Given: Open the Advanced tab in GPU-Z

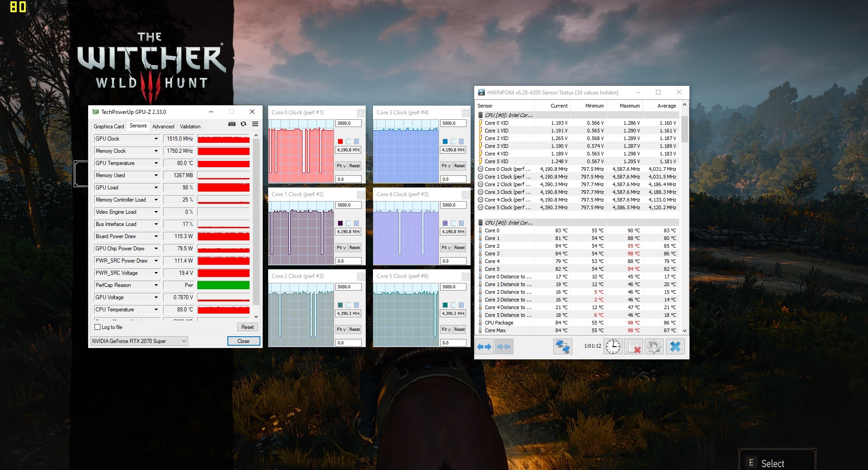Looking at the screenshot, I should (163, 127).
